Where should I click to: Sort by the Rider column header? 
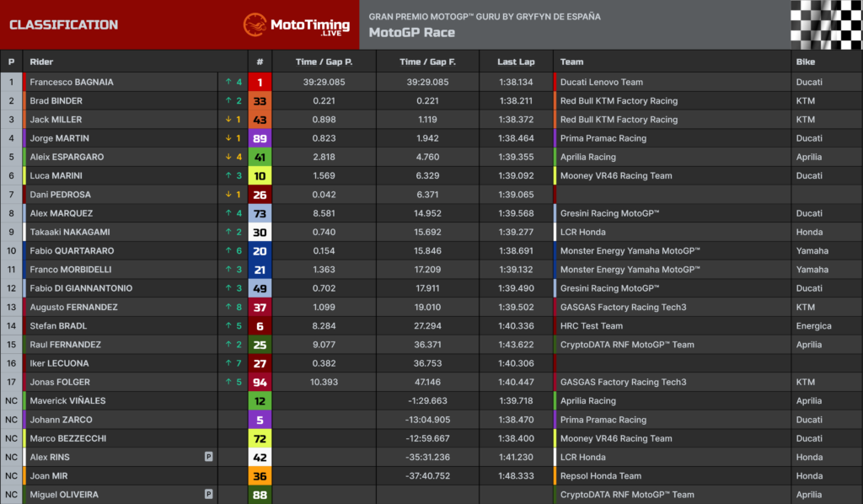(42, 62)
